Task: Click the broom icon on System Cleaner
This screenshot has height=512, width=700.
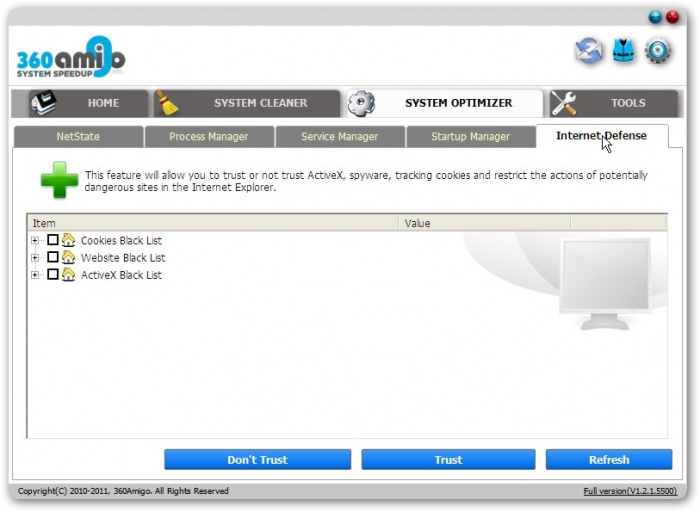Action: 167,103
